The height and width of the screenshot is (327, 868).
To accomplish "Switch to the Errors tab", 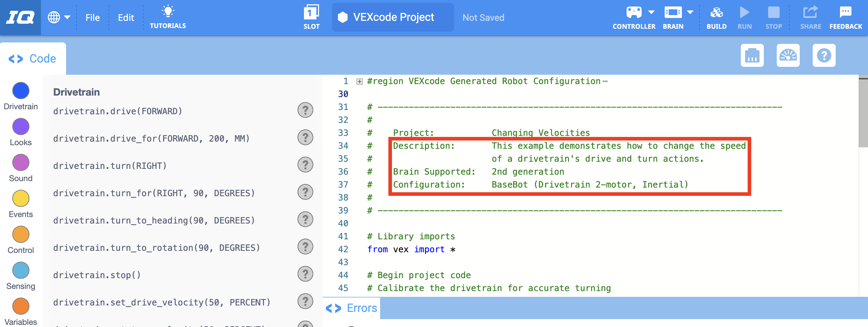I will coord(352,308).
